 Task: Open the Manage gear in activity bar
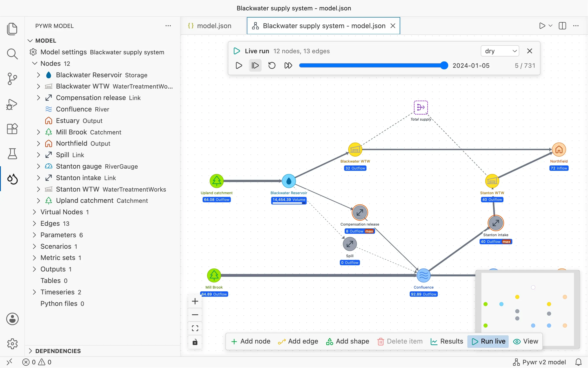[x=12, y=344]
